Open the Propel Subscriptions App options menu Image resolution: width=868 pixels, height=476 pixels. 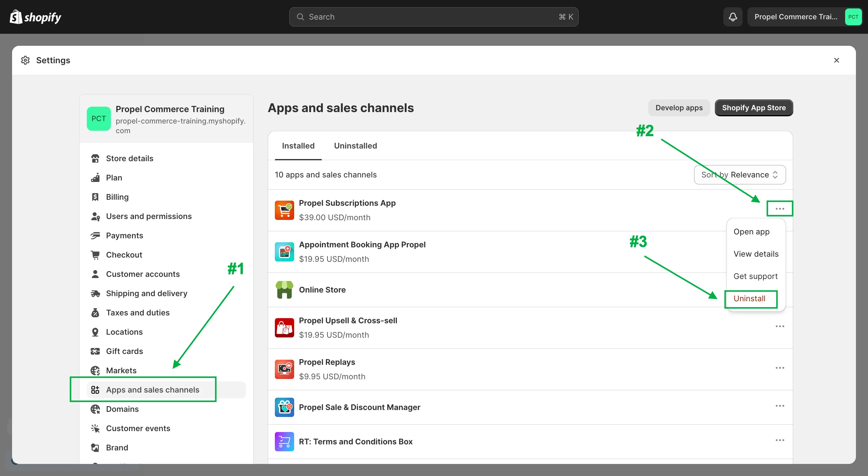coord(780,209)
